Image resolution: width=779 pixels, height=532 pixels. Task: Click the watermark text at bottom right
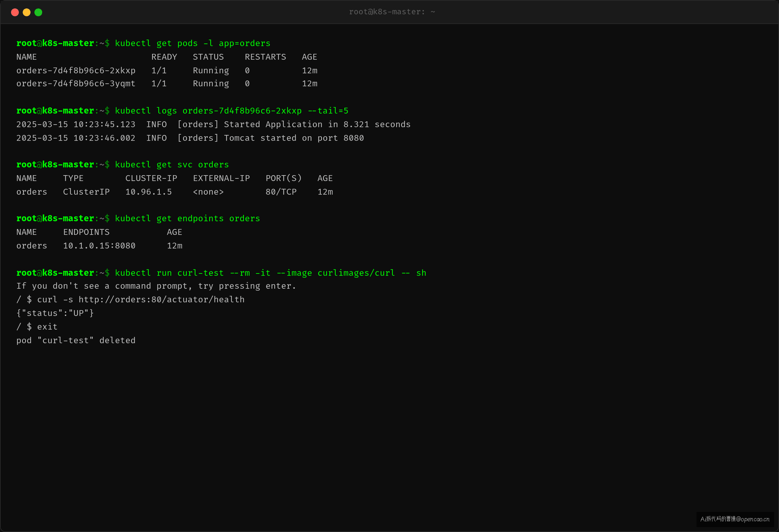[735, 519]
